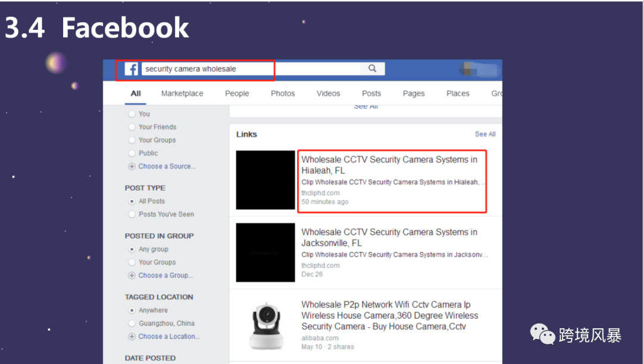The height and width of the screenshot is (364, 643).
Task: Click black thumbnail of Hialeah result
Action: click(266, 180)
